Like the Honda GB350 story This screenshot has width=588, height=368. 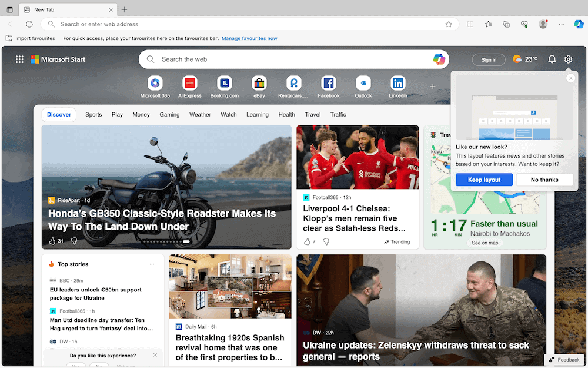pyautogui.click(x=52, y=241)
